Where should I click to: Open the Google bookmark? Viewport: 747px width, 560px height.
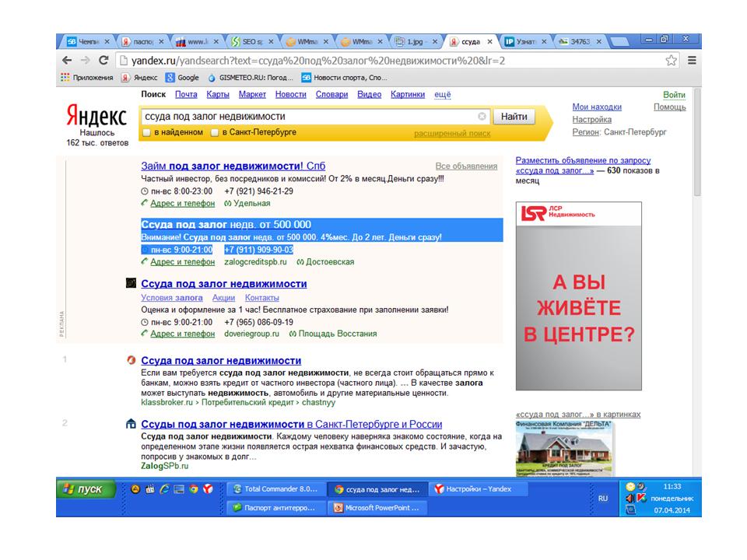tap(182, 78)
